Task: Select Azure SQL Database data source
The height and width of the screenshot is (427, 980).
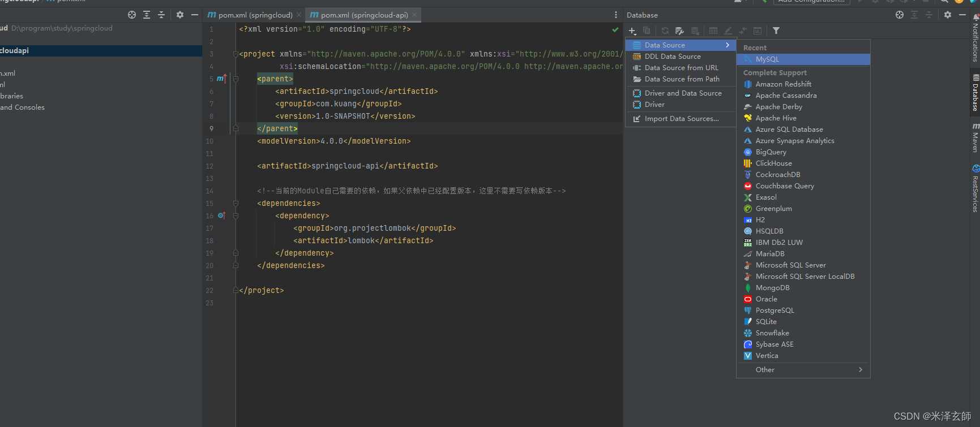Action: click(x=803, y=130)
